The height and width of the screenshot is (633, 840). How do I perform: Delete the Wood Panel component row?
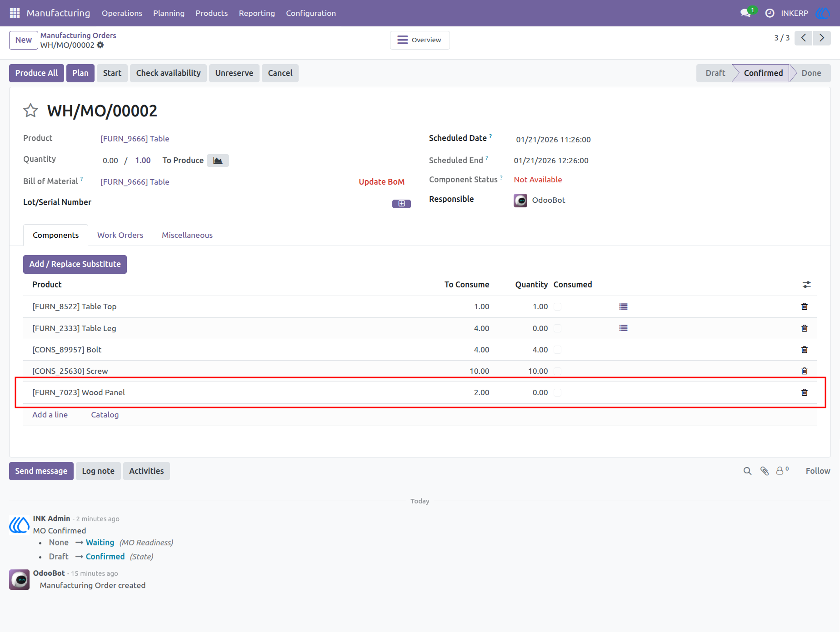point(804,392)
